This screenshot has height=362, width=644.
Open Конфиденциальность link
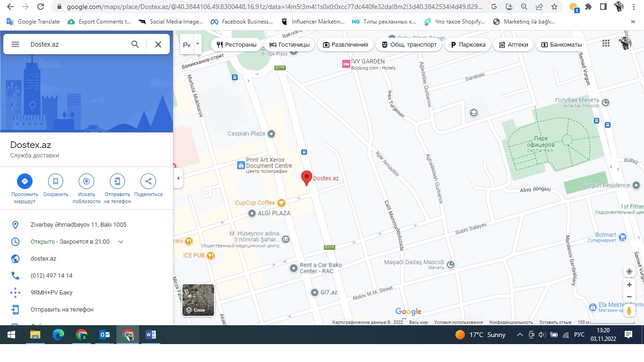coord(511,322)
